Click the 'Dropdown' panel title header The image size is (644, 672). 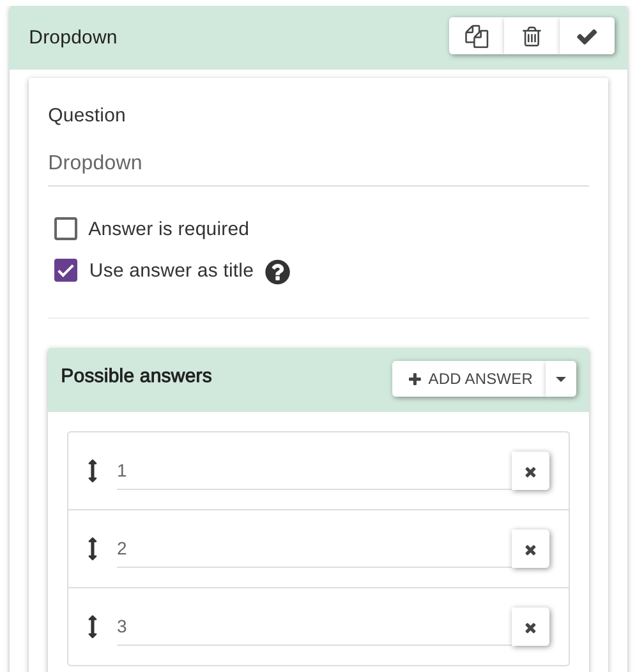click(x=73, y=37)
